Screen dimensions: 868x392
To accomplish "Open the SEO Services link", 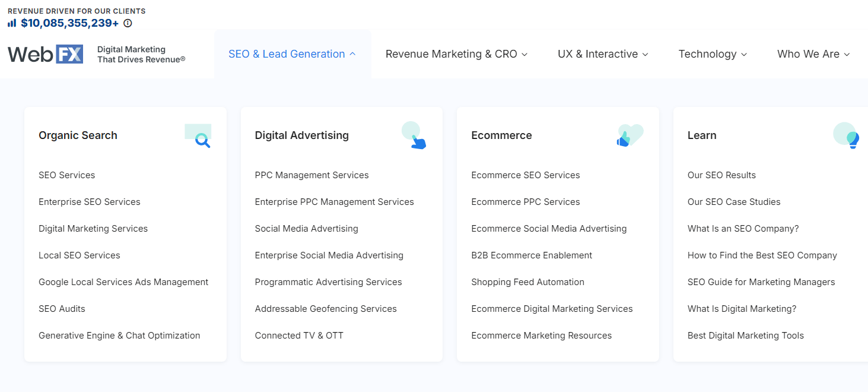I will [66, 175].
